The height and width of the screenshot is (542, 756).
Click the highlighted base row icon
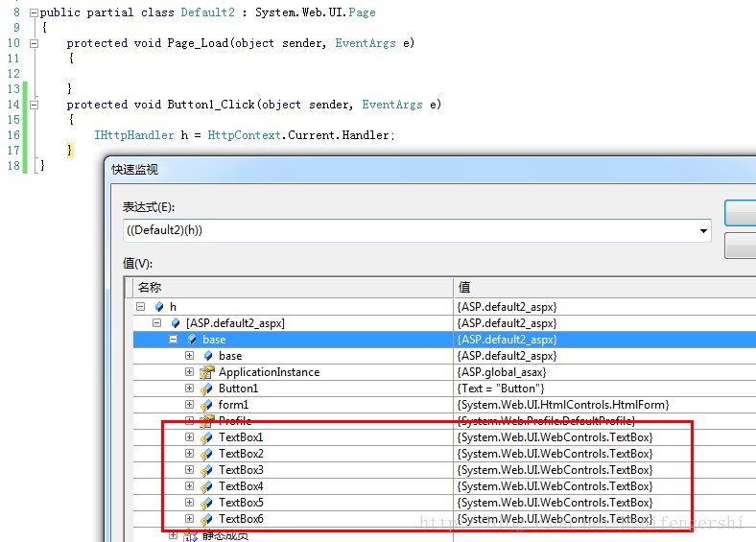point(192,340)
